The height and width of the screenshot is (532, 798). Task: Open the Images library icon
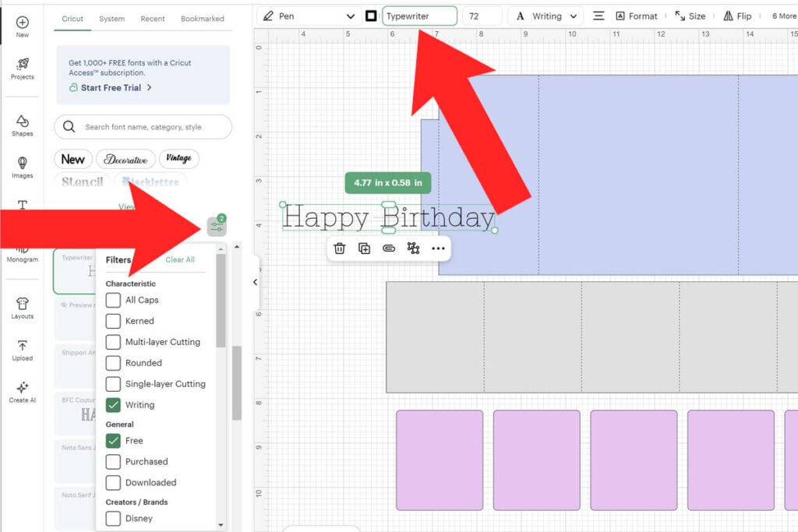[22, 166]
